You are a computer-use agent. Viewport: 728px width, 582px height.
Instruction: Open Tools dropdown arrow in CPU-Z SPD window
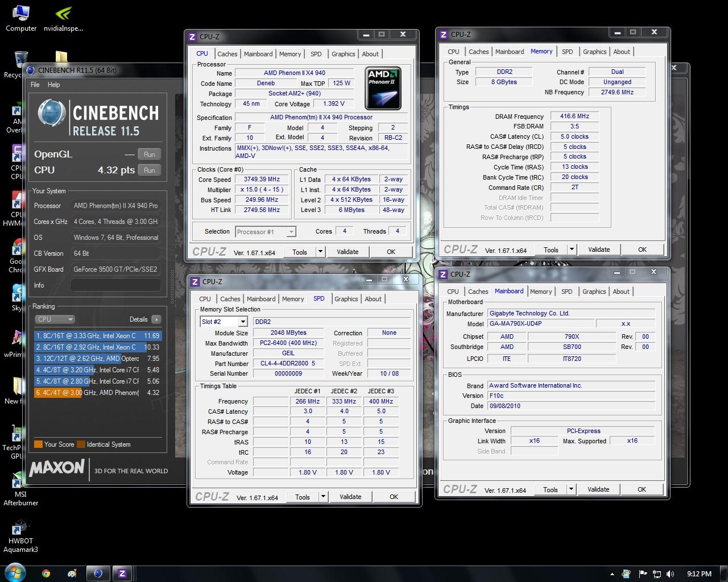pyautogui.click(x=323, y=497)
